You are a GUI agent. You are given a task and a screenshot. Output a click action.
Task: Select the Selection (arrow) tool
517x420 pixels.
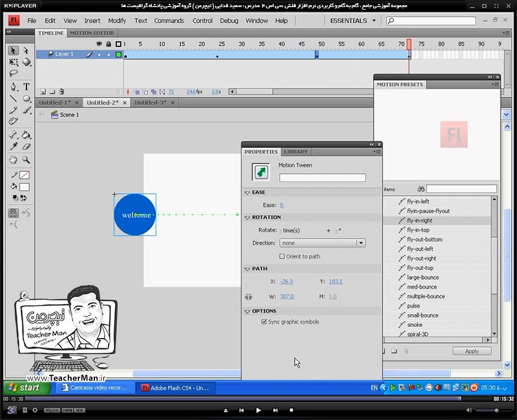13,50
